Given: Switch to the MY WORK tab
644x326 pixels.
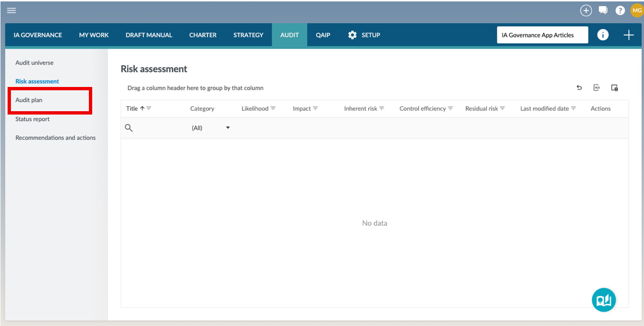Looking at the screenshot, I should (94, 35).
